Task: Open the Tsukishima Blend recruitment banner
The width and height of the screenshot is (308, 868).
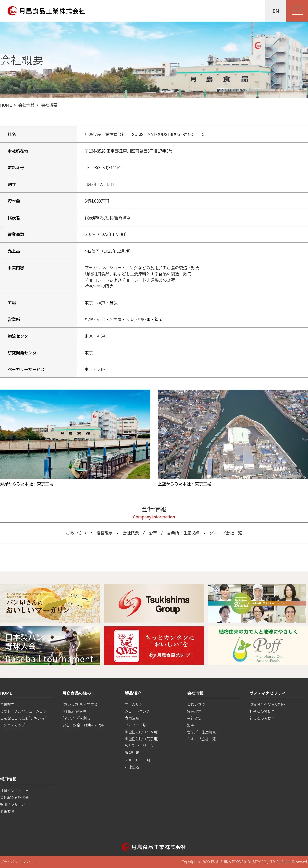Action: click(x=257, y=603)
